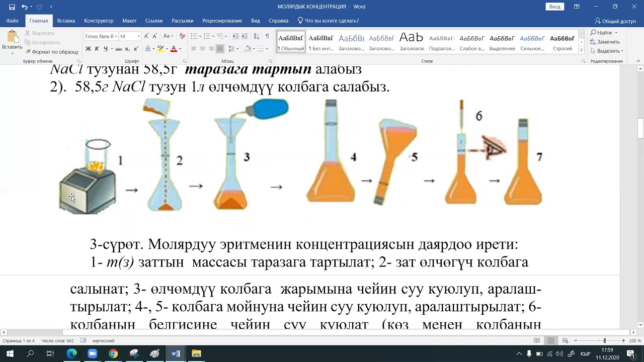Viewport: 644px width, 362px height.
Task: Select the Заголовок title style
Action: tap(412, 42)
